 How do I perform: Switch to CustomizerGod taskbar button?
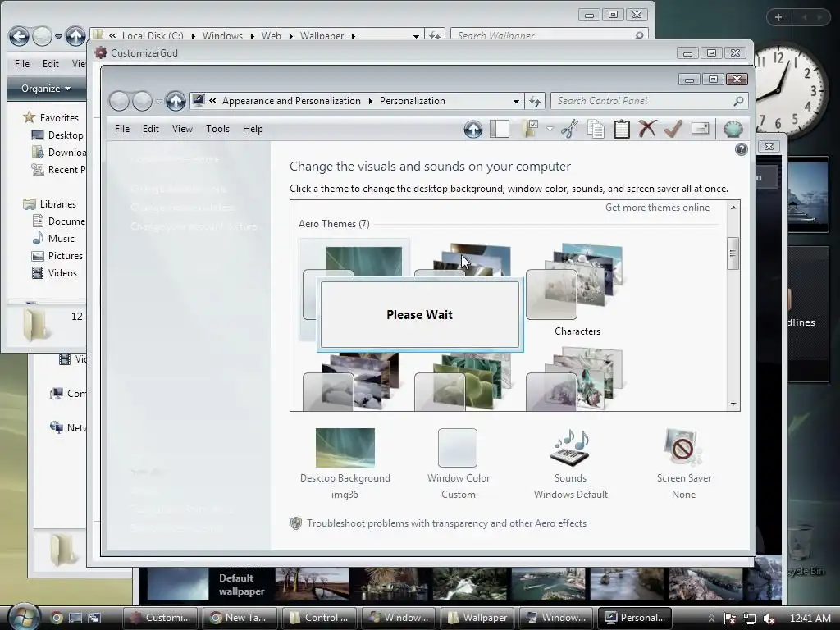(x=160, y=618)
